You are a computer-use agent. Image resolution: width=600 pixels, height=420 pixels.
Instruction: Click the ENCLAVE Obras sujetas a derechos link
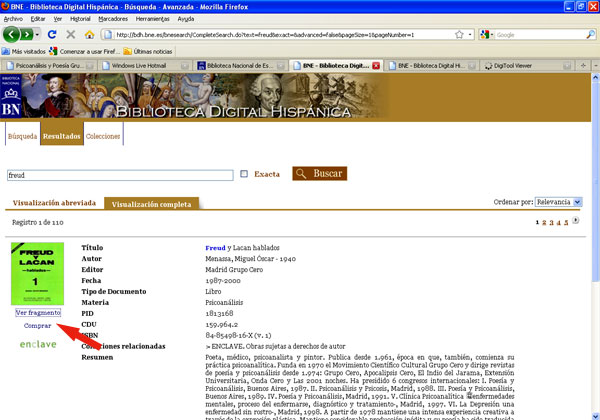275,346
